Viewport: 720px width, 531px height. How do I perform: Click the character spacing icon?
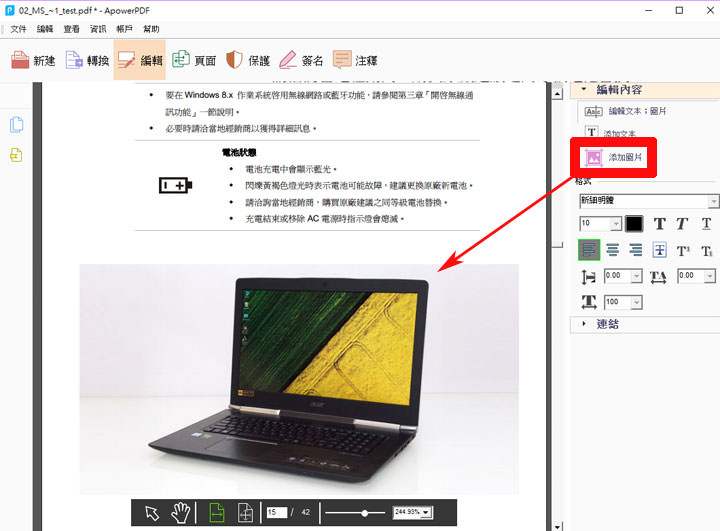pyautogui.click(x=658, y=277)
